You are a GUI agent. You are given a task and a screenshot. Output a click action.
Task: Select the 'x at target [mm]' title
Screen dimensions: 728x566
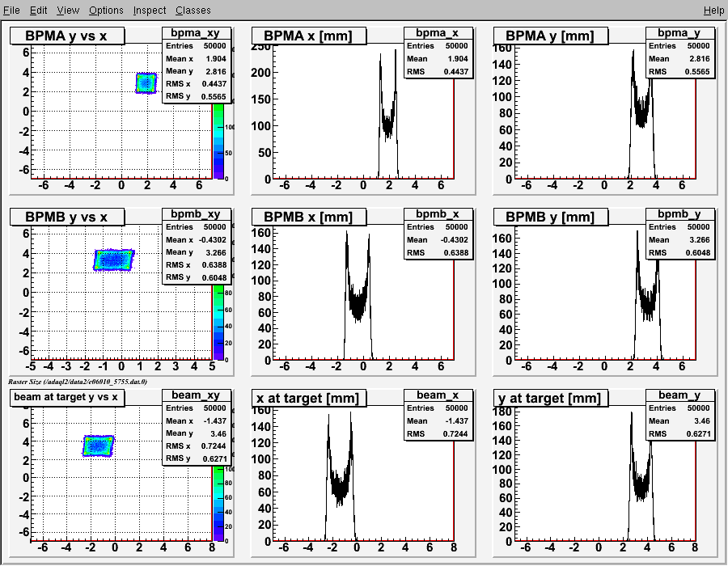pyautogui.click(x=309, y=398)
